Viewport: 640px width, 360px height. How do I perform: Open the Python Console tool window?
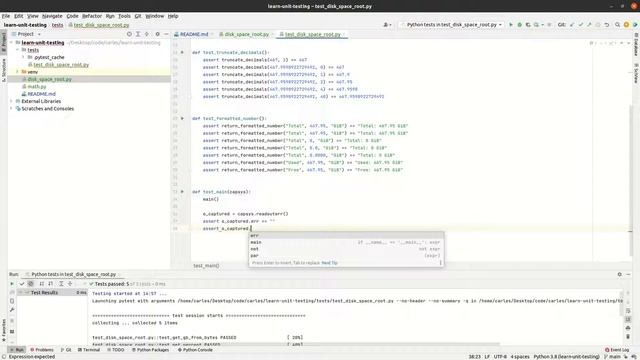point(195,350)
